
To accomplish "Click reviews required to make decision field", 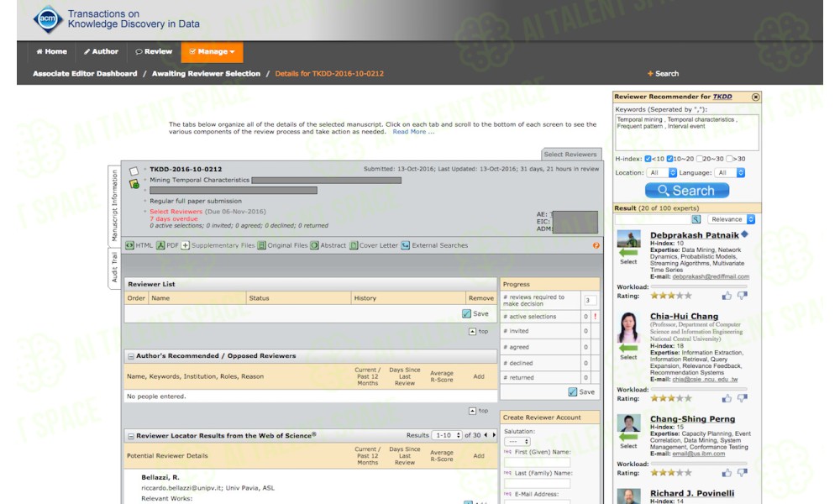I will click(591, 301).
